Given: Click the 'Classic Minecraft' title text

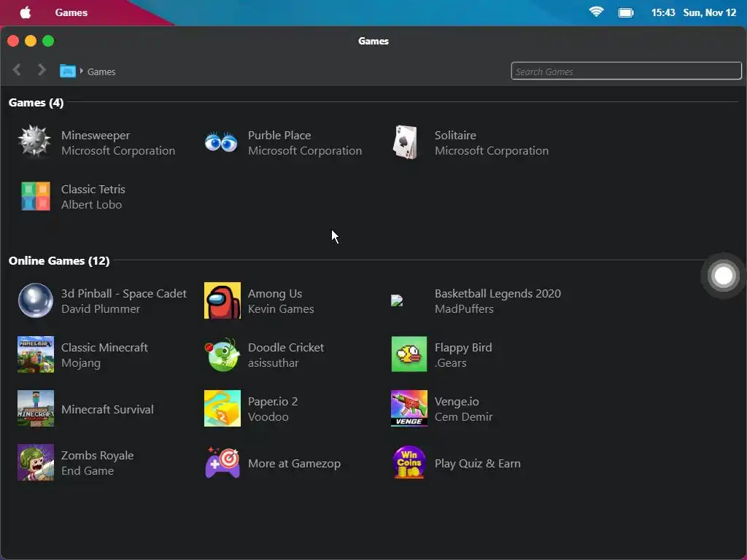Looking at the screenshot, I should coord(104,348).
